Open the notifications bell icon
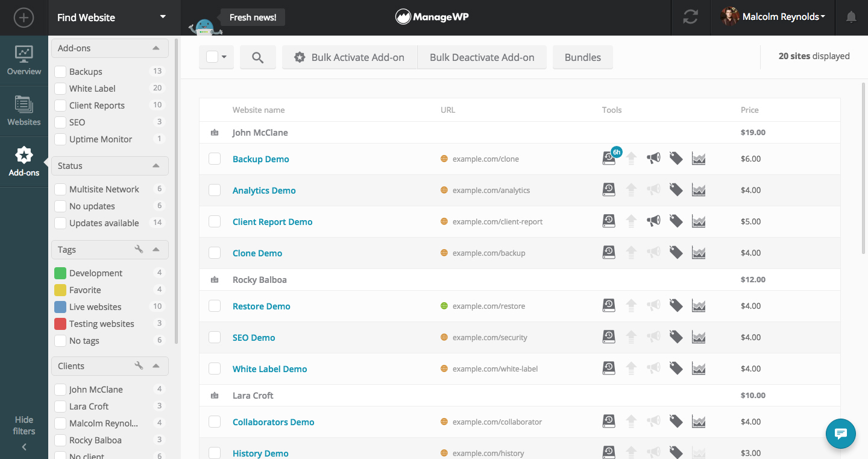This screenshot has height=459, width=868. pos(851,17)
